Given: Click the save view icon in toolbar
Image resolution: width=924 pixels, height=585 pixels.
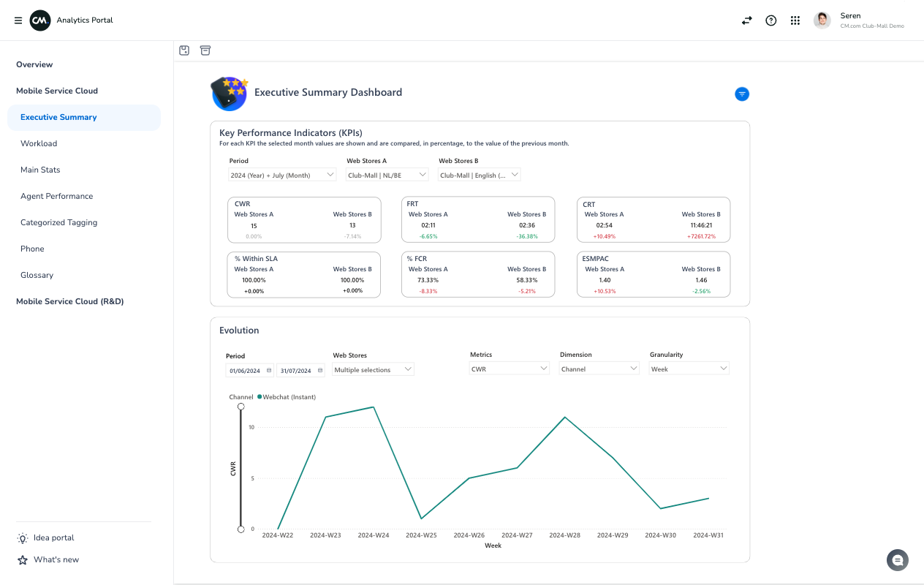Looking at the screenshot, I should (x=184, y=50).
